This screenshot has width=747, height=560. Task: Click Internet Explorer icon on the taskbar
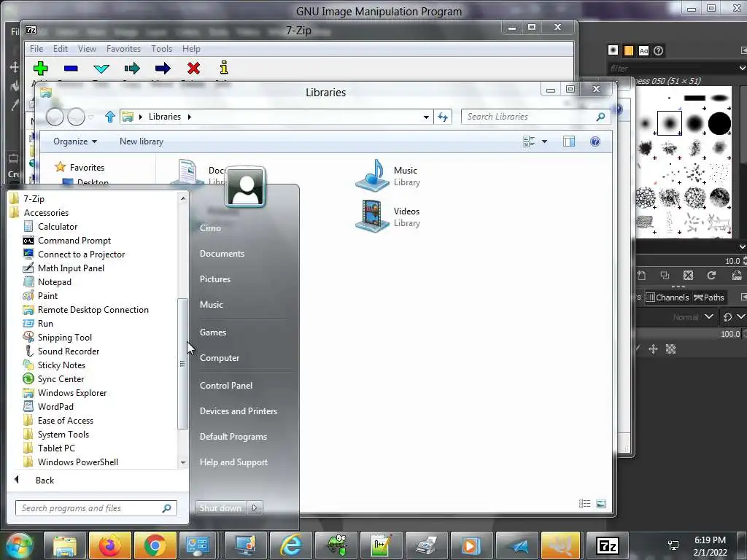pos(290,545)
